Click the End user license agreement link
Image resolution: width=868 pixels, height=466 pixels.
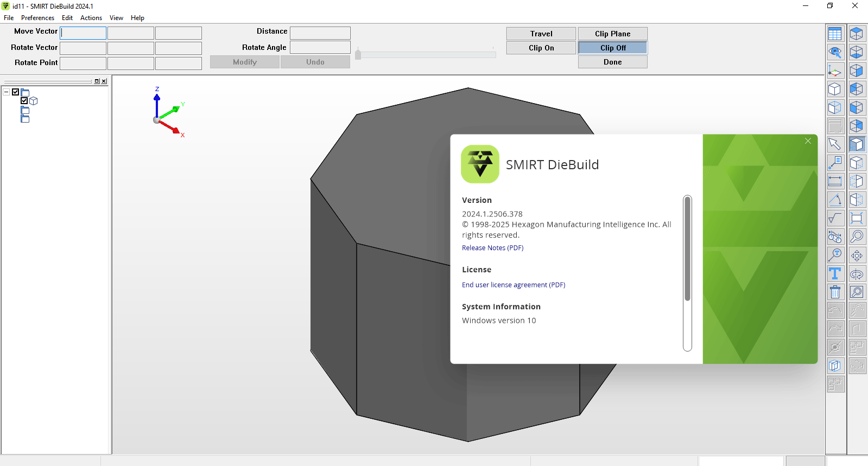click(x=513, y=285)
